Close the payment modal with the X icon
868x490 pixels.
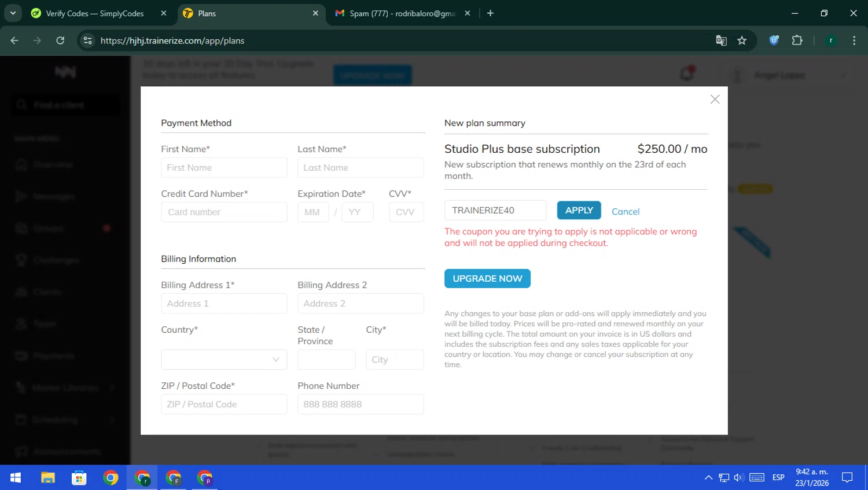pyautogui.click(x=715, y=100)
